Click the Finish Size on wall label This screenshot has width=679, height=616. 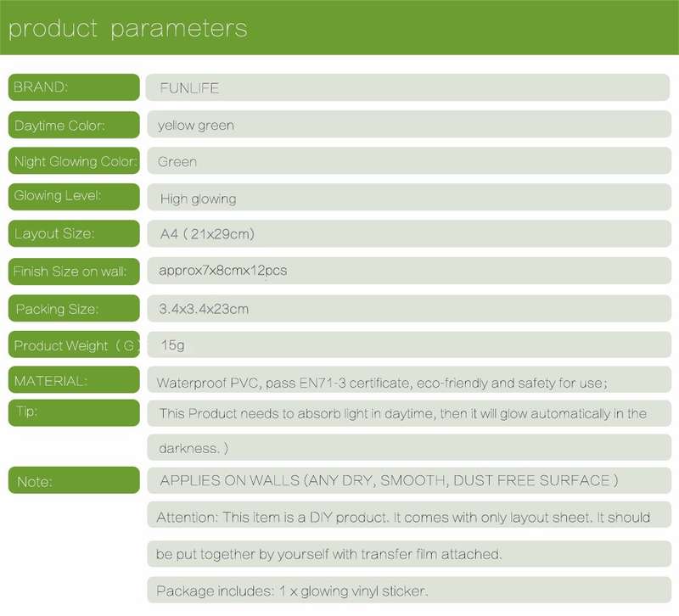74,272
